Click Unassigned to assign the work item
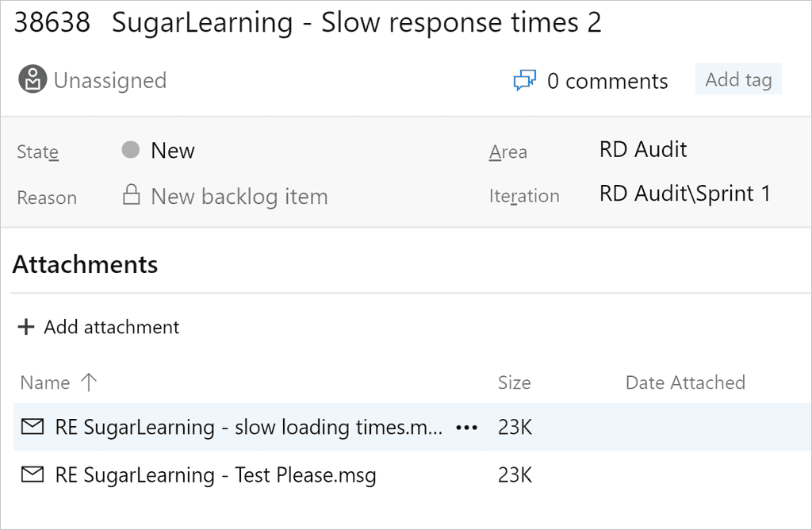The width and height of the screenshot is (812, 530). 109,81
